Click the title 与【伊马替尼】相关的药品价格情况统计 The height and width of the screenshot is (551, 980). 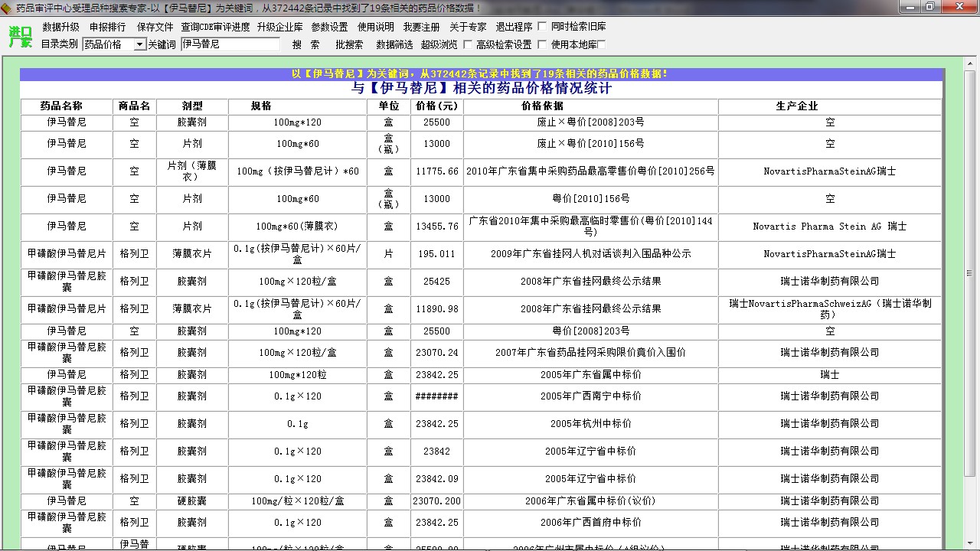pyautogui.click(x=482, y=88)
